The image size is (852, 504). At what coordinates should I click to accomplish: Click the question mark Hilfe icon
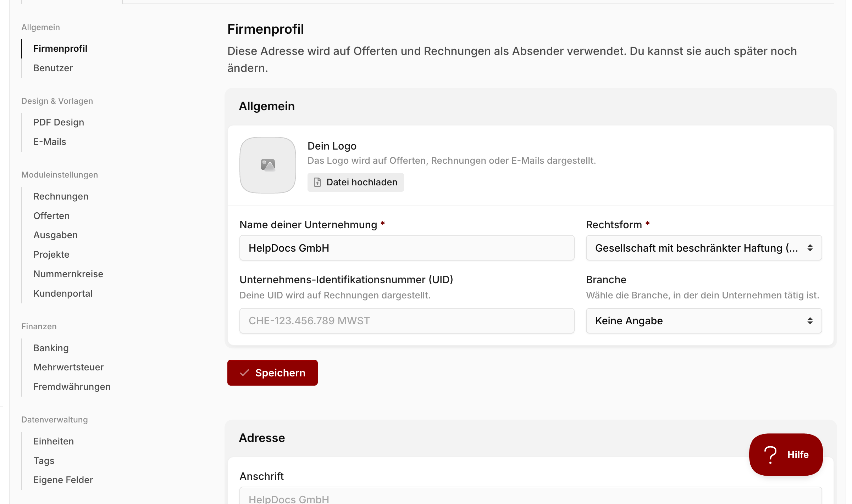[770, 455]
